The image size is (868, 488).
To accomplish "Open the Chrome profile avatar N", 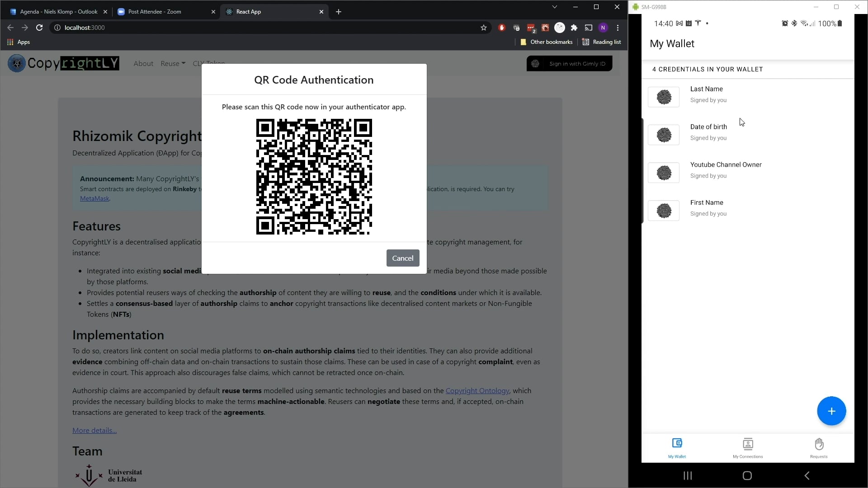I will pyautogui.click(x=603, y=28).
